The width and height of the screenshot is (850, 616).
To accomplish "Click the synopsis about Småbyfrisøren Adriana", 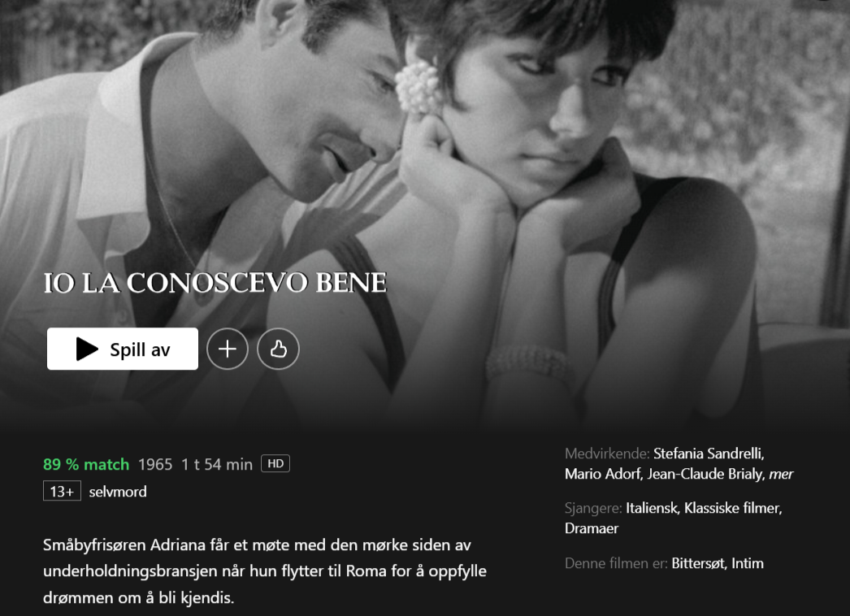I will pyautogui.click(x=265, y=571).
